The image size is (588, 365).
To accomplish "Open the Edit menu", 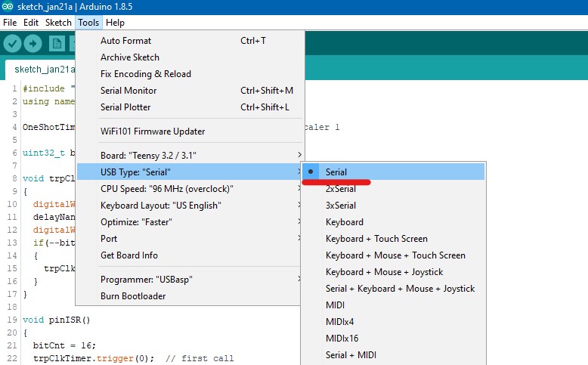I will (x=31, y=23).
